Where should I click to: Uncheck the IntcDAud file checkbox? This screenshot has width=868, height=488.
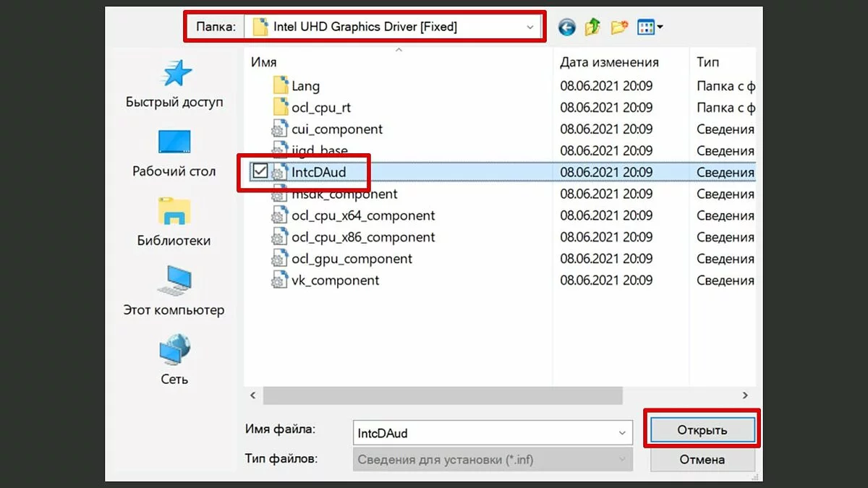(x=259, y=172)
